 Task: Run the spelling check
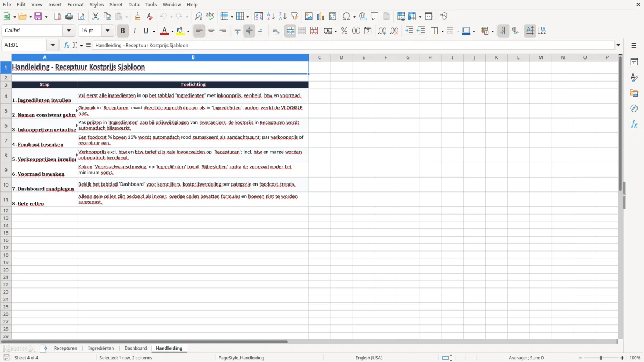point(210,17)
